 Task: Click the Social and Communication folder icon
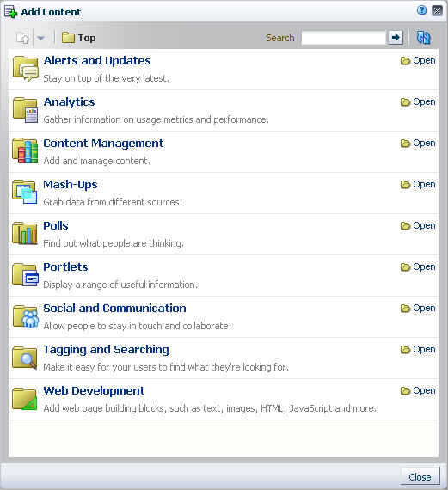[x=26, y=316]
